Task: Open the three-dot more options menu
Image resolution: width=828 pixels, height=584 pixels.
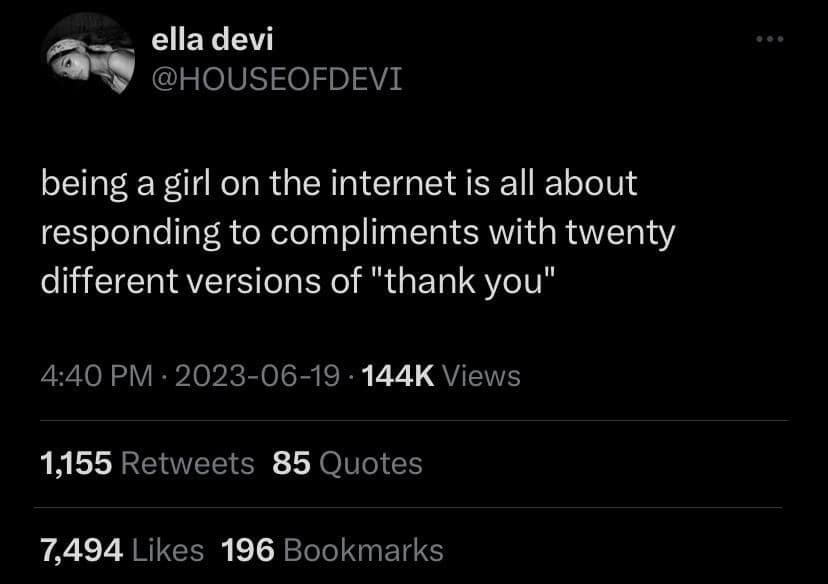Action: (769, 41)
